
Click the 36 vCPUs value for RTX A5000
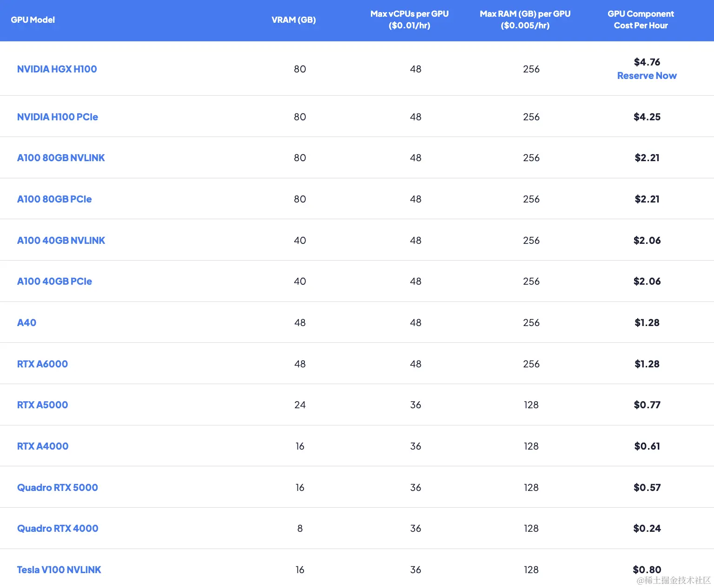416,405
